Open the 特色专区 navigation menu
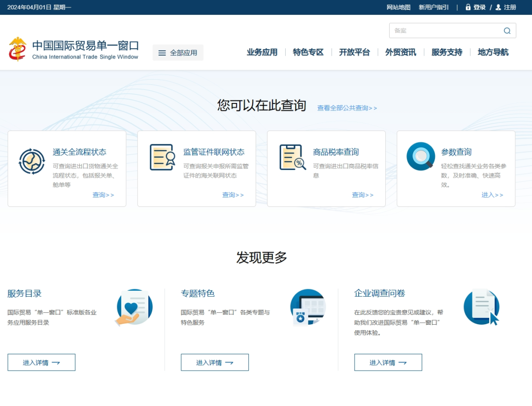Screen dimensions: 532x406 click(x=308, y=52)
